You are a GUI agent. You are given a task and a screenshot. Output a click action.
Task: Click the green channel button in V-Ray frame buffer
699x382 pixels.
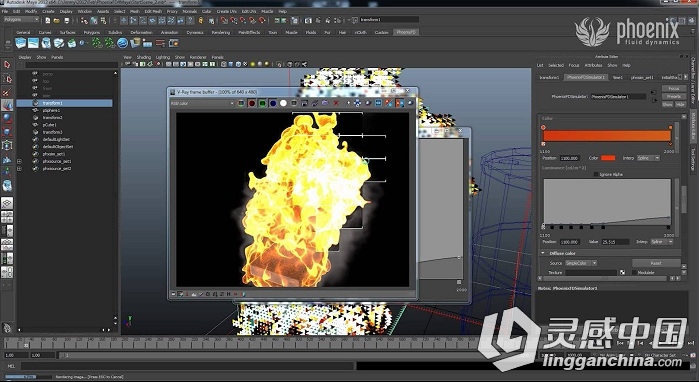tap(262, 103)
